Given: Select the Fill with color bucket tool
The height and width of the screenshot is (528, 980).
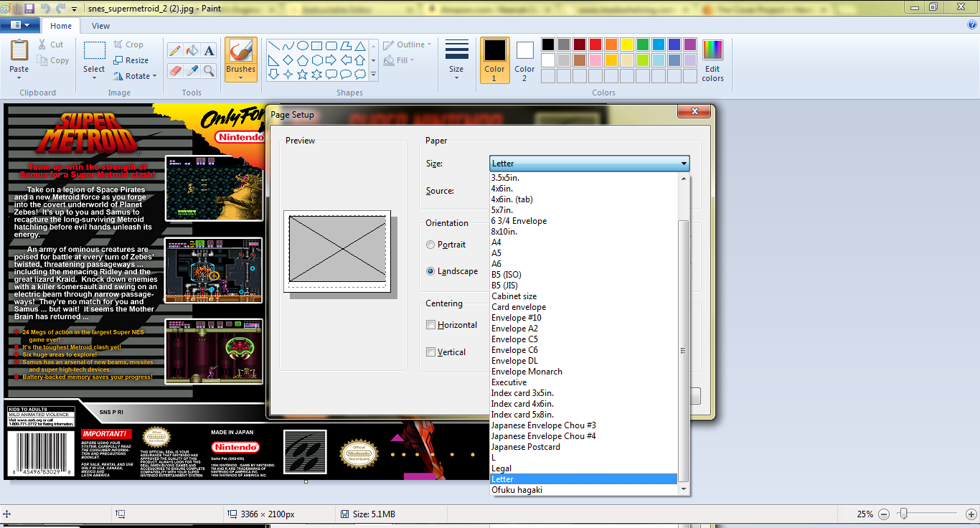Looking at the screenshot, I should pos(192,50).
